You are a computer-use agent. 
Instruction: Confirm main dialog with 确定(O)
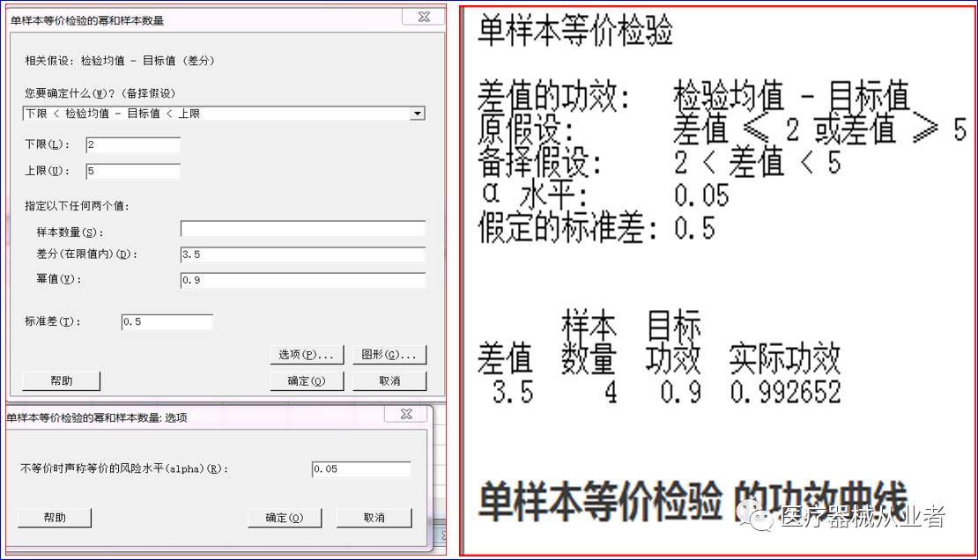(x=306, y=381)
